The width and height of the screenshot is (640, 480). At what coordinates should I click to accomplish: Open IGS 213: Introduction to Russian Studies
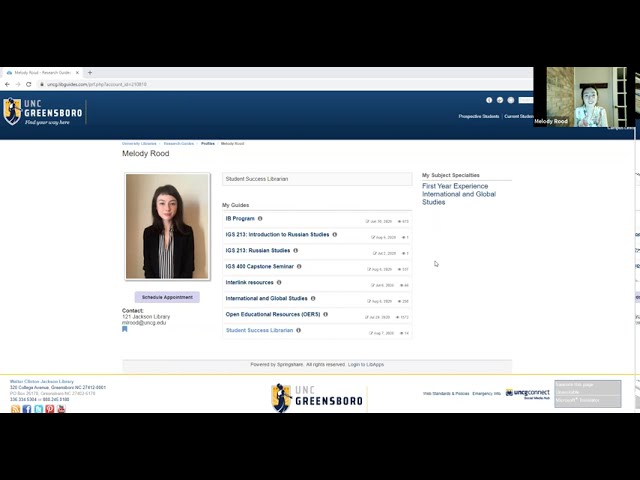(x=277, y=235)
